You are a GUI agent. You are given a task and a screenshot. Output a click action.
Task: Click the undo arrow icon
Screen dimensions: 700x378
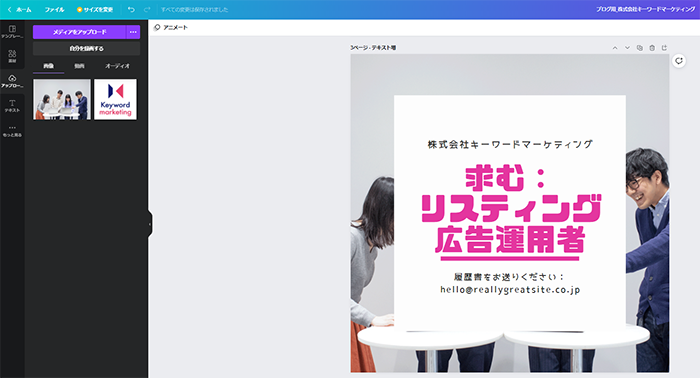131,9
